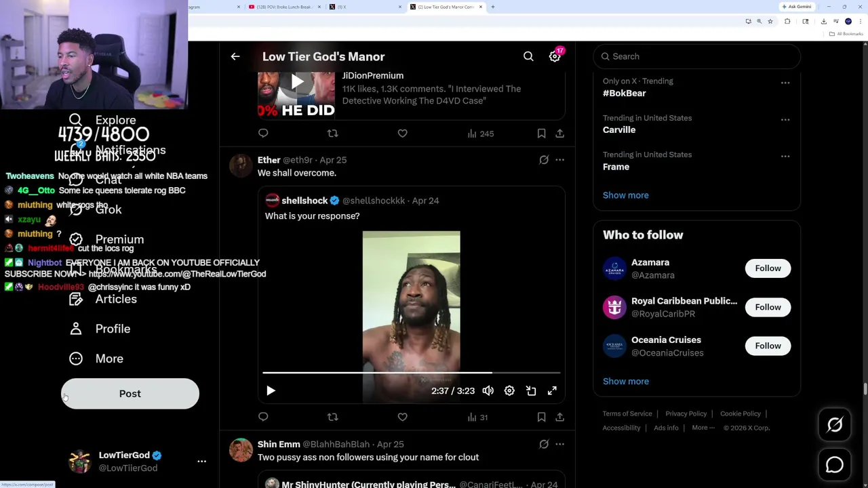This screenshot has height=488, width=868.
Task: Open Profile in the sidebar
Action: pyautogui.click(x=100, y=329)
